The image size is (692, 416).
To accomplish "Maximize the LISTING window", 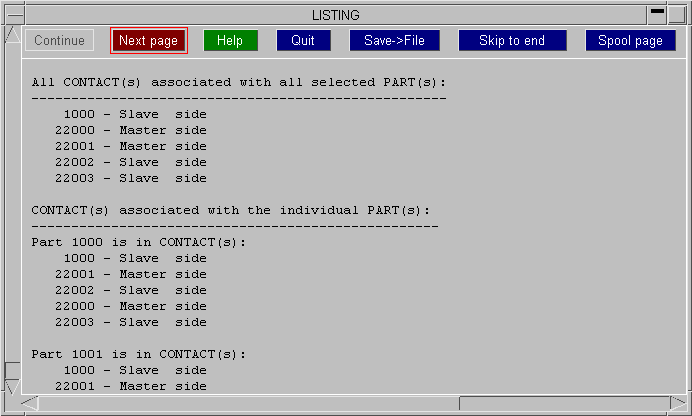I will 677,15.
